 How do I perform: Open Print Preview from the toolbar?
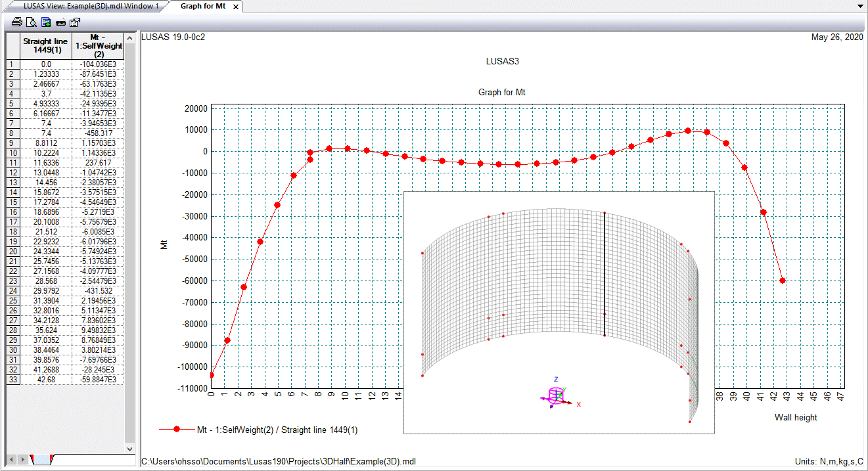pyautogui.click(x=32, y=22)
